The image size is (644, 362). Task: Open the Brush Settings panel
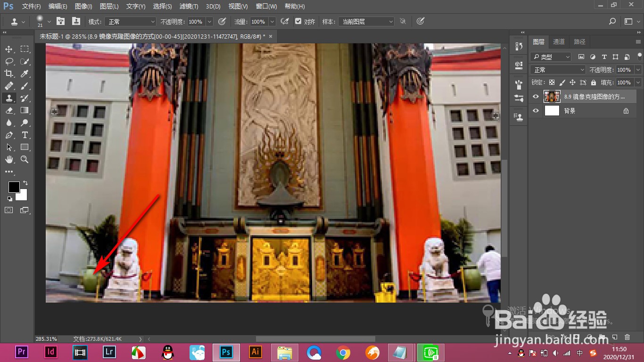60,21
